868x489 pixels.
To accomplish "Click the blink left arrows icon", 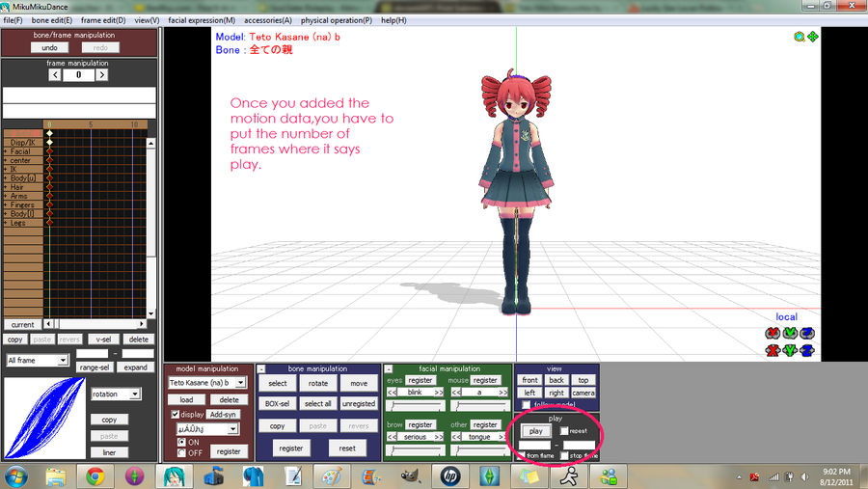I will click(x=392, y=393).
